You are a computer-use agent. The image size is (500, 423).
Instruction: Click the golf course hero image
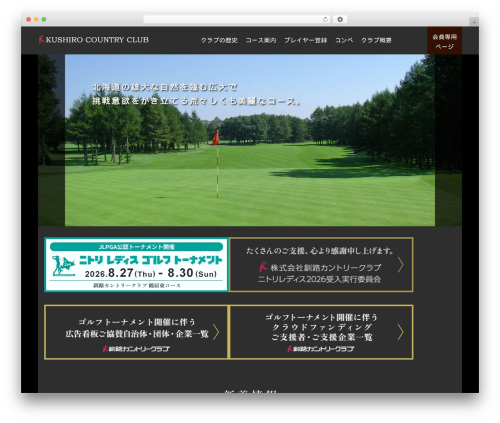[x=250, y=140]
